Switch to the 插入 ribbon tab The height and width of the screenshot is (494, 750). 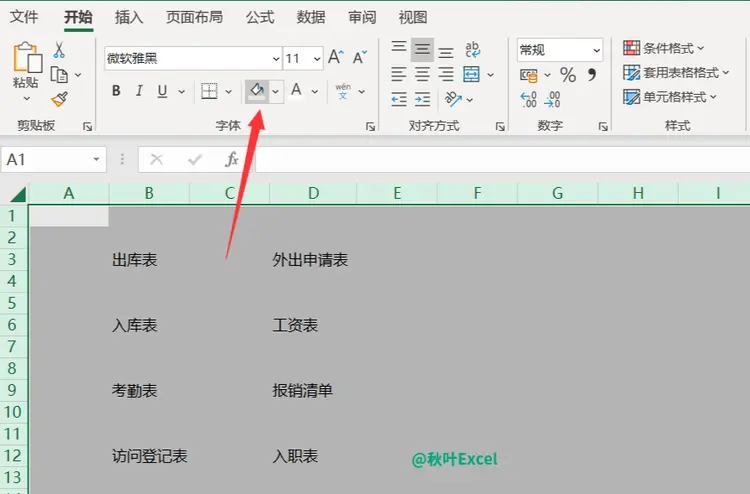[x=129, y=17]
